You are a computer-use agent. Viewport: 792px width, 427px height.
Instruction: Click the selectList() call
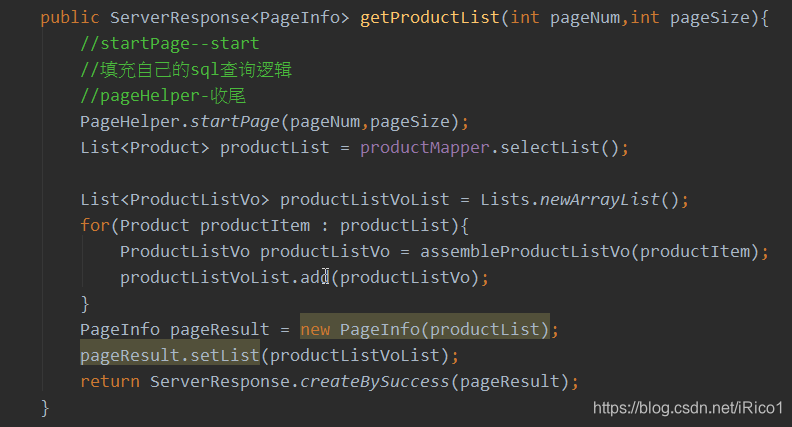(559, 148)
